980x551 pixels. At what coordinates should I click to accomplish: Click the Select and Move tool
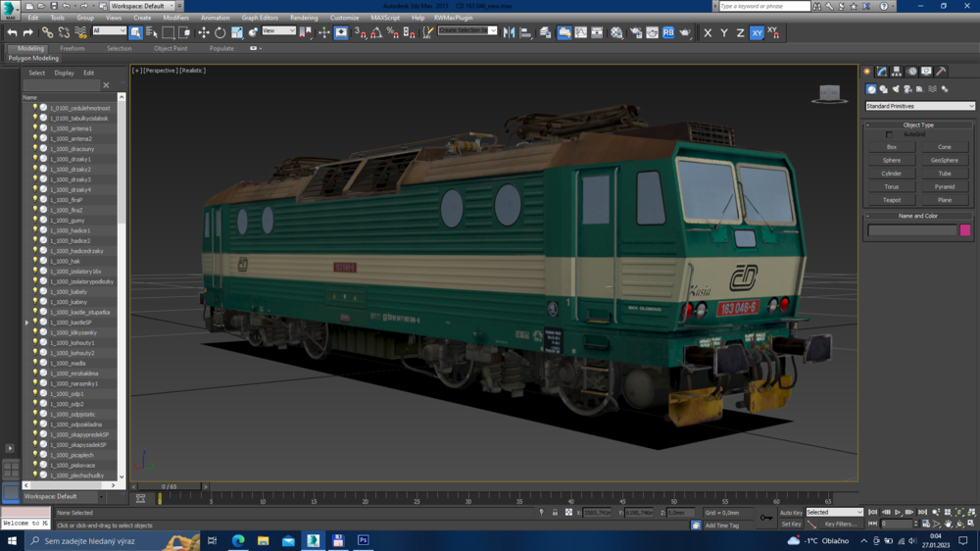coord(204,32)
